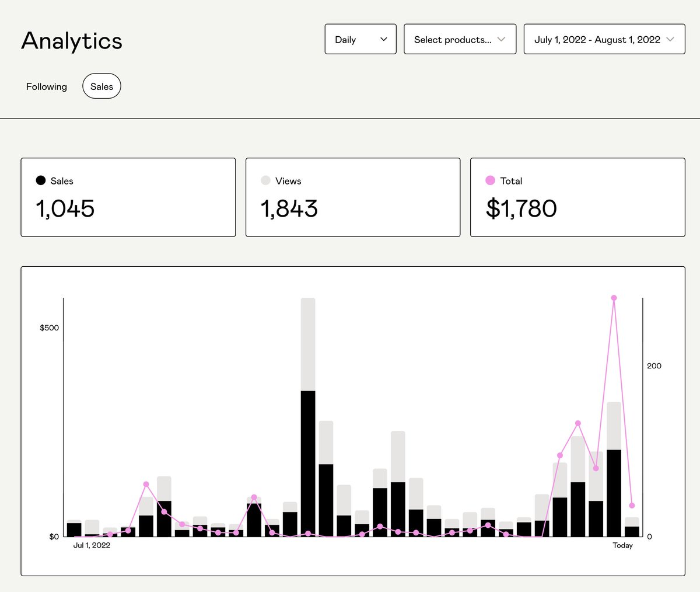Click the tallest bar in the chart
Image resolution: width=700 pixels, height=592 pixels.
(x=308, y=417)
